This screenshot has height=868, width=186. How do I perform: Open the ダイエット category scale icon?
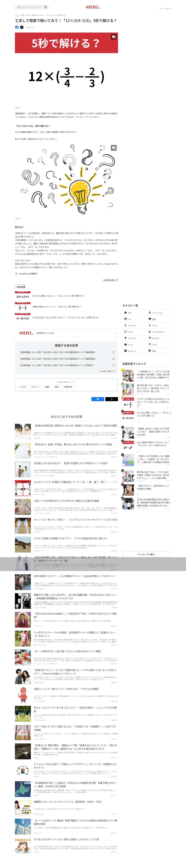click(125, 351)
